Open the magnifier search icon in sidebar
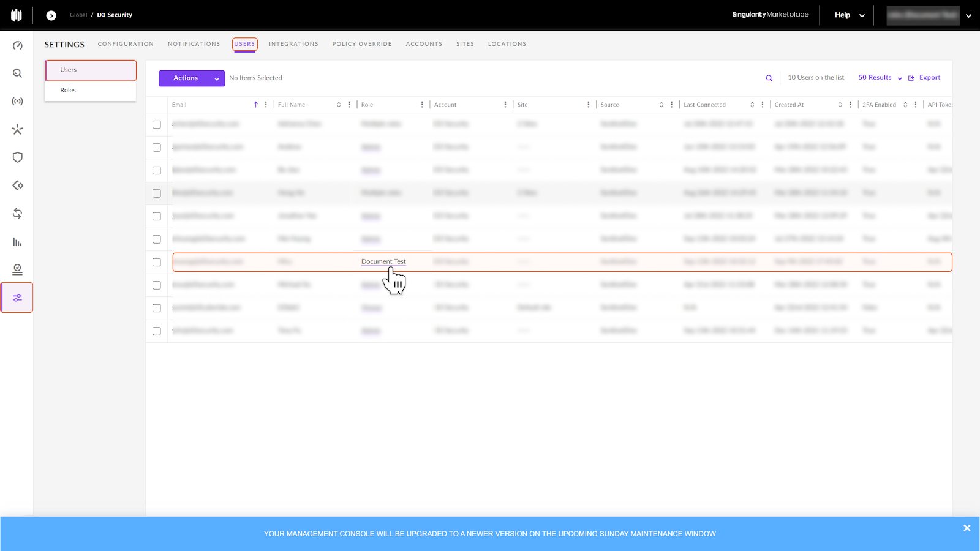The height and width of the screenshot is (551, 980). click(17, 73)
